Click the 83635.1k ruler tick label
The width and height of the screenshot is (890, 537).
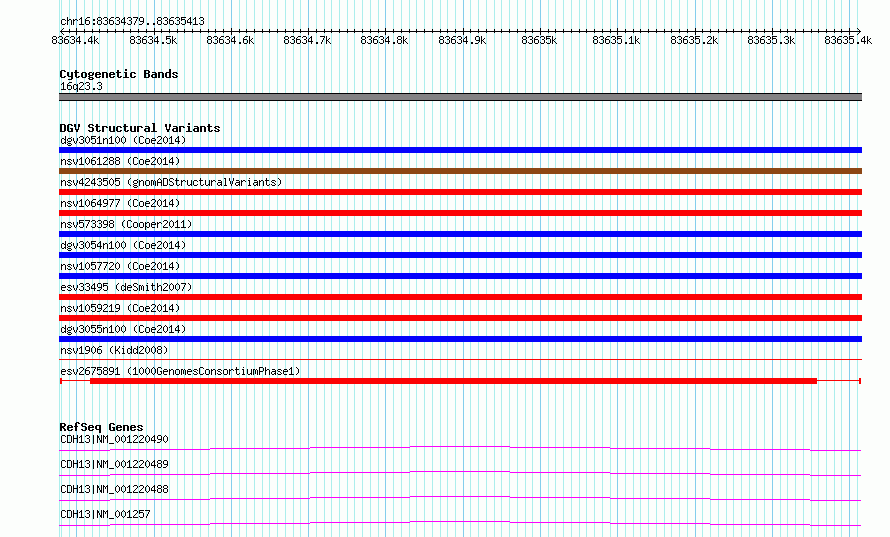click(x=616, y=40)
